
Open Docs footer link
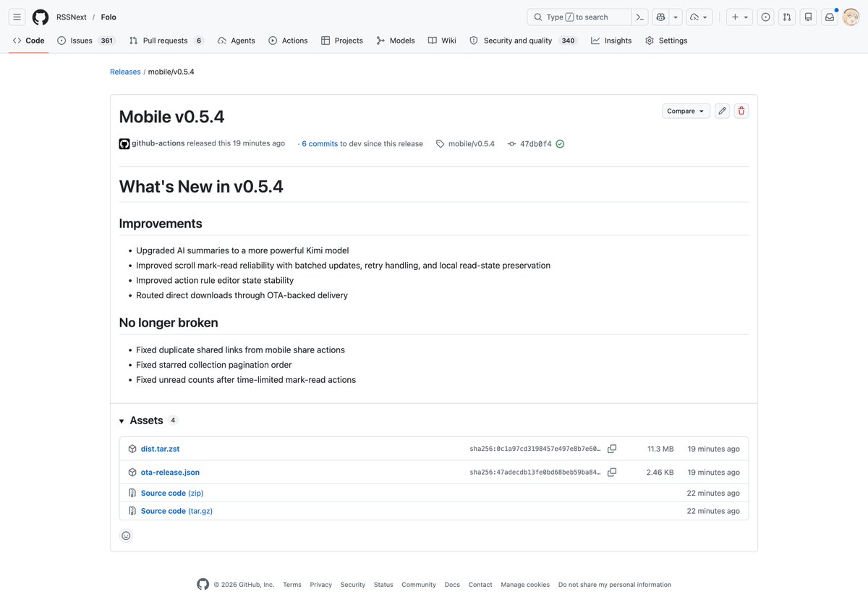pos(452,585)
